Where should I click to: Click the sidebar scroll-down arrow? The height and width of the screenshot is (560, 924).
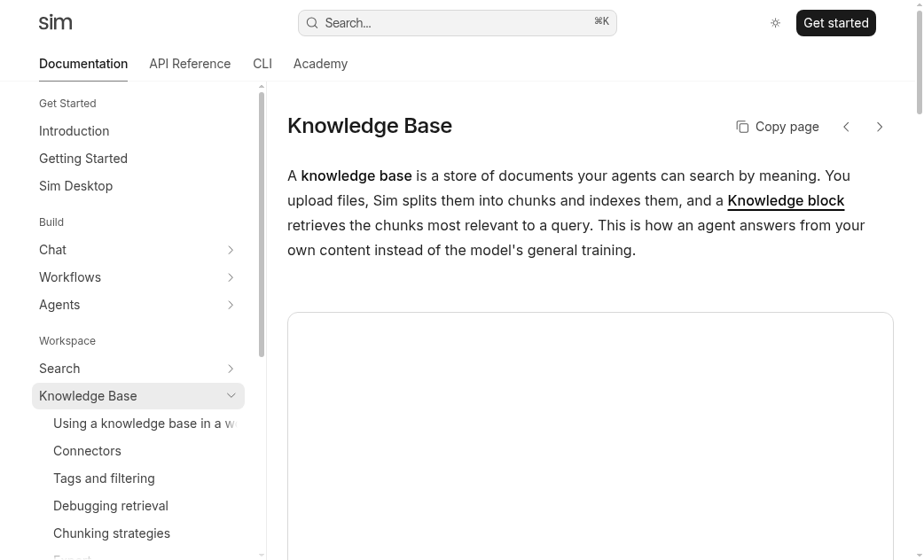point(262,556)
